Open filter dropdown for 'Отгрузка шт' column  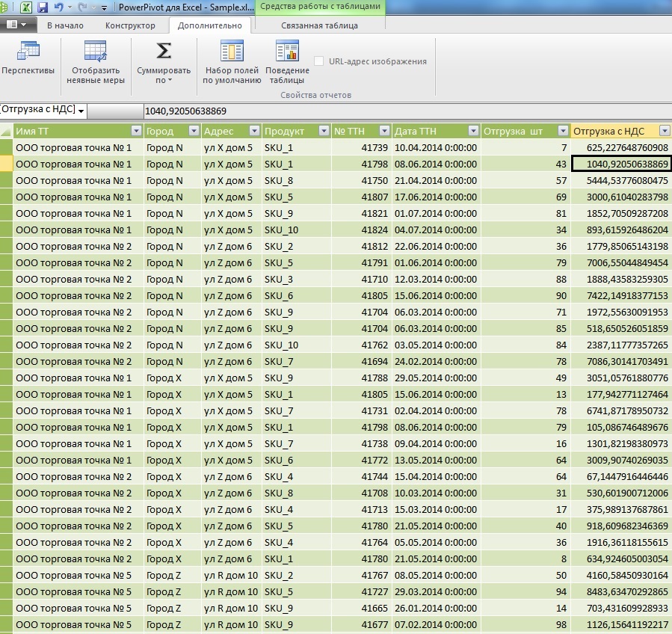pyautogui.click(x=563, y=131)
